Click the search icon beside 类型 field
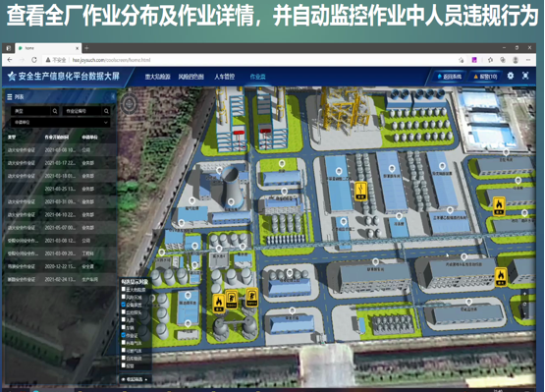 click(55, 111)
